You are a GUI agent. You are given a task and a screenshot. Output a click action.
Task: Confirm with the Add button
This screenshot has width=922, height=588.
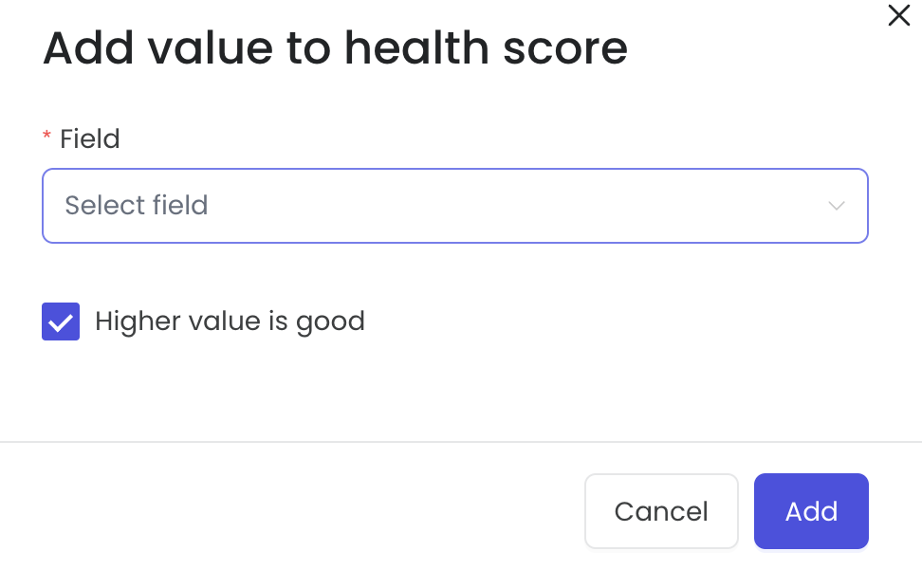(x=811, y=511)
